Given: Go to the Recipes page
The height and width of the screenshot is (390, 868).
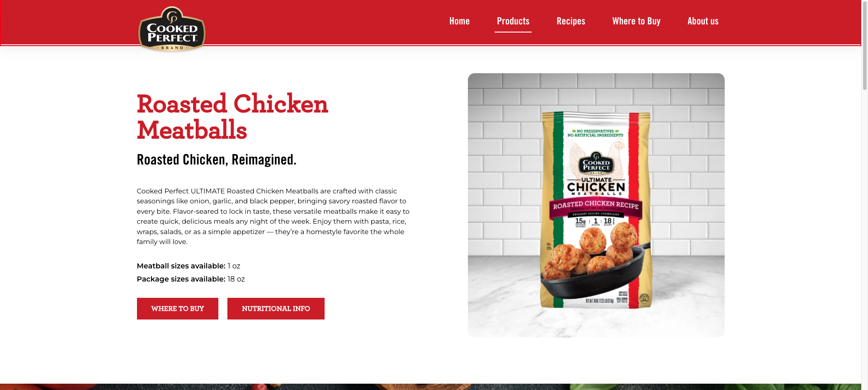Looking at the screenshot, I should click(571, 21).
